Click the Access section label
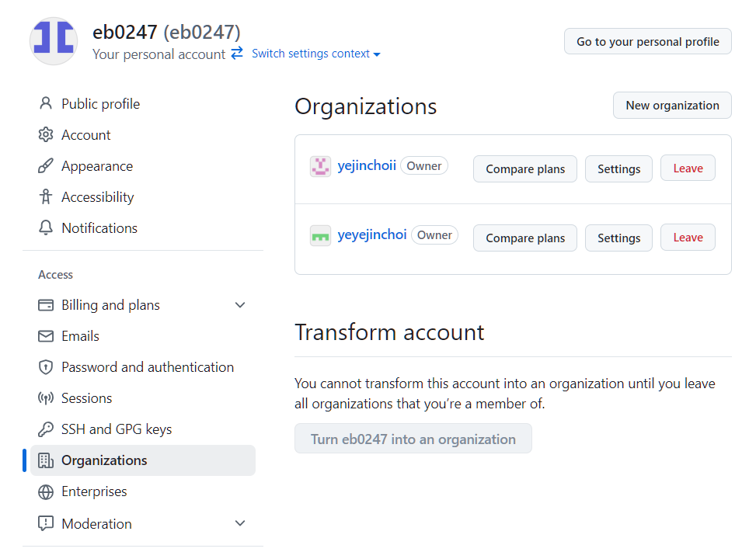 pyautogui.click(x=55, y=275)
